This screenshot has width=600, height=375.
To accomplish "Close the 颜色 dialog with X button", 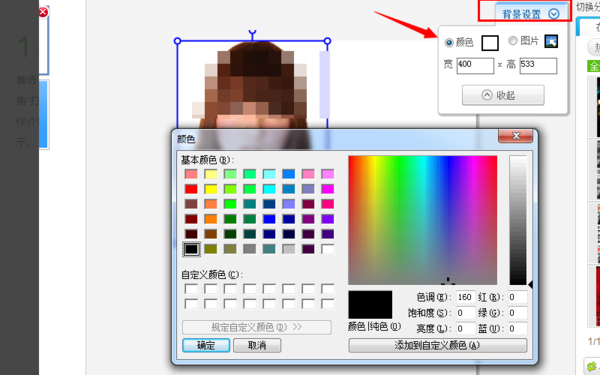I will tap(515, 136).
